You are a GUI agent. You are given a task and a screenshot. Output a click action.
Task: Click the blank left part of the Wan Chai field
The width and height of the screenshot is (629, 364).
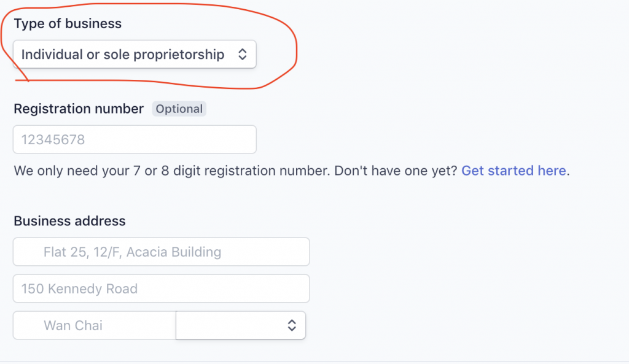click(28, 325)
